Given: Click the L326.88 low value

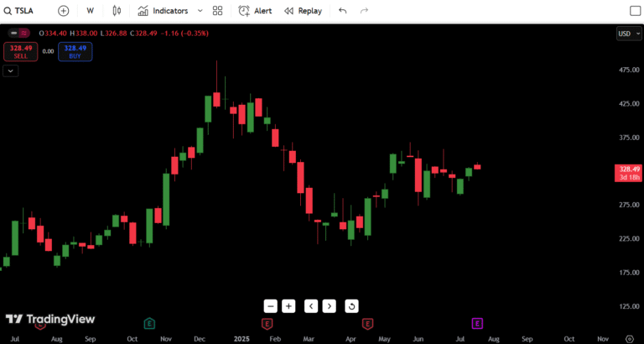Looking at the screenshot, I should (x=113, y=34).
